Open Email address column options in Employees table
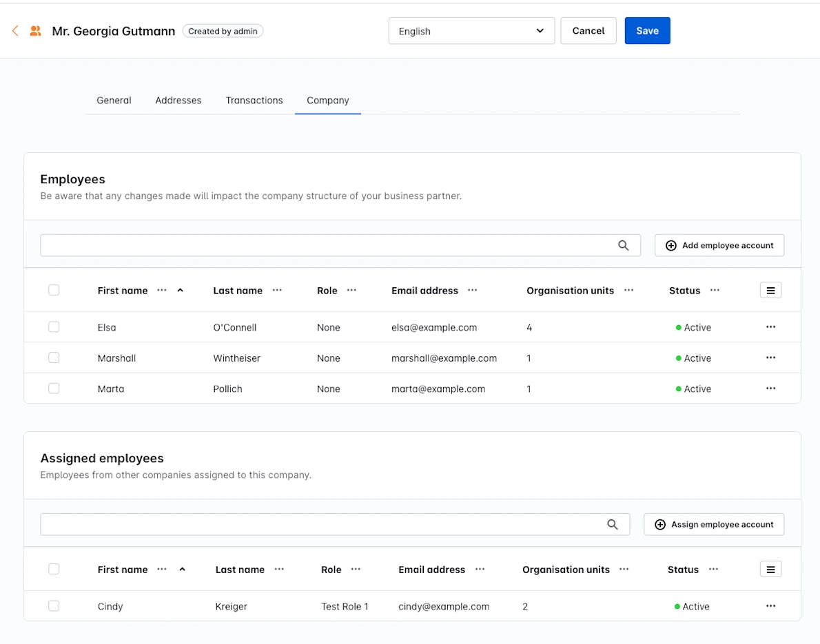Screen dimensions: 820x644 (473, 290)
